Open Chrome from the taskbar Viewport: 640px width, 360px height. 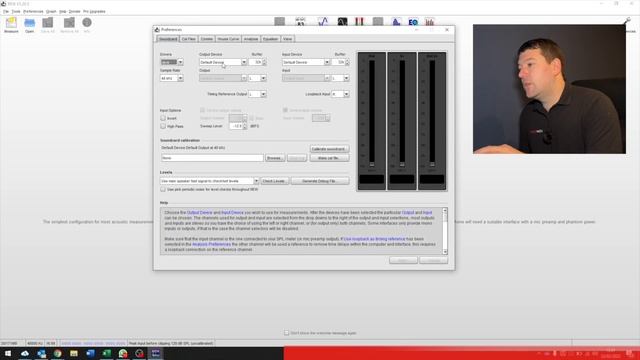coord(58,353)
